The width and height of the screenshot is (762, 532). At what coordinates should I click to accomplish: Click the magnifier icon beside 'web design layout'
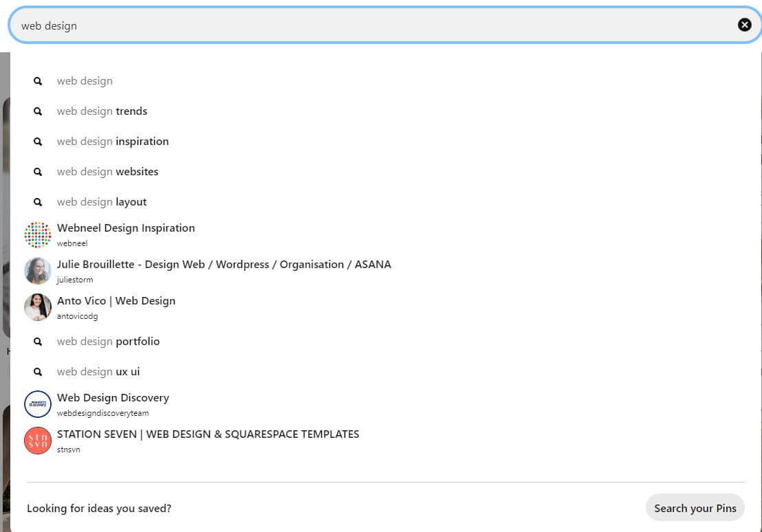click(x=37, y=201)
